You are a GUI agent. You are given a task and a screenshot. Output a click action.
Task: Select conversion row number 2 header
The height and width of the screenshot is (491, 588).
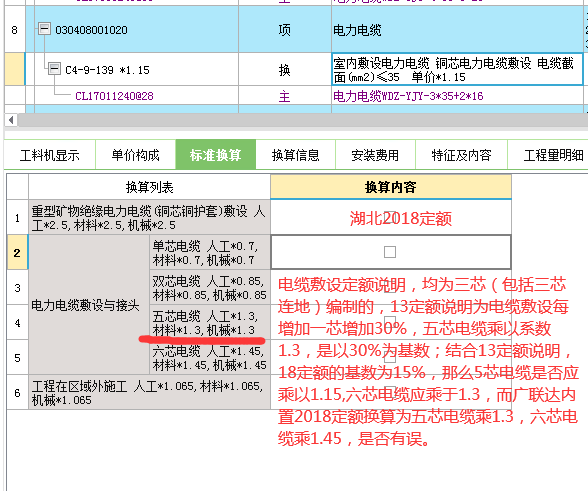(x=17, y=252)
